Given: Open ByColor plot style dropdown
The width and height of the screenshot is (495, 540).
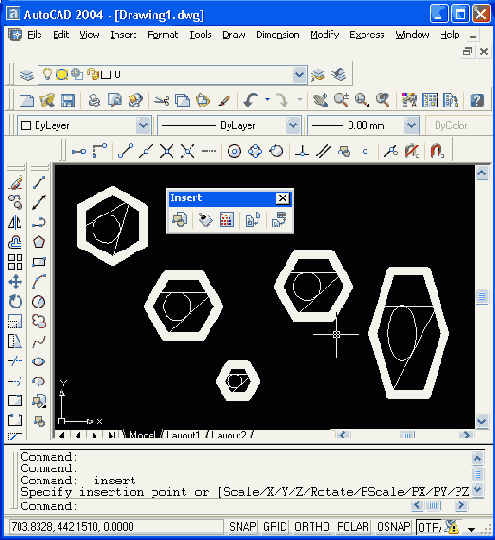Looking at the screenshot, I should [459, 125].
